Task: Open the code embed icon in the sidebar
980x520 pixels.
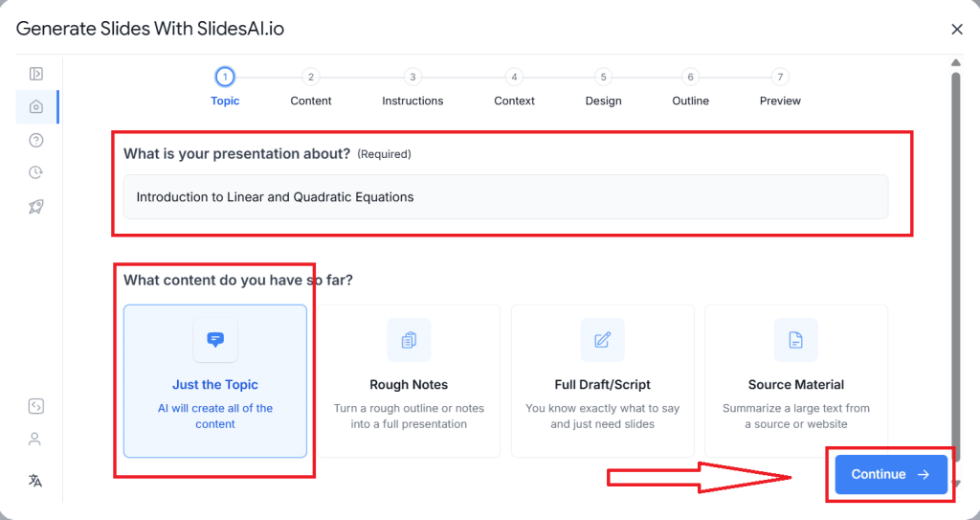Action: click(35, 406)
